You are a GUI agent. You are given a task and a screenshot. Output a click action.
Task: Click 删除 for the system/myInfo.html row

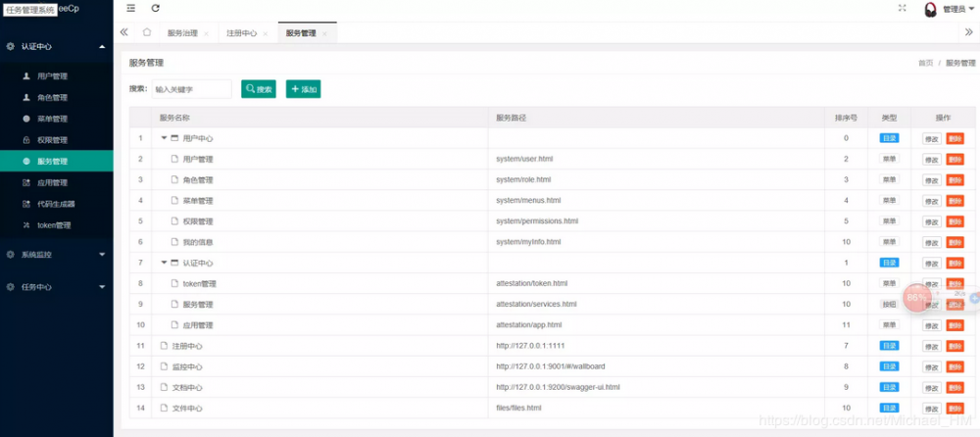[x=955, y=243]
